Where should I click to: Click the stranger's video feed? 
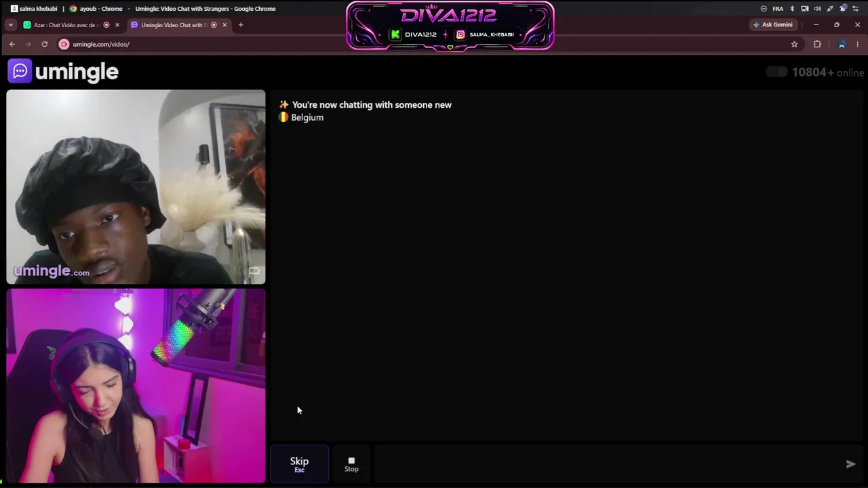136,186
